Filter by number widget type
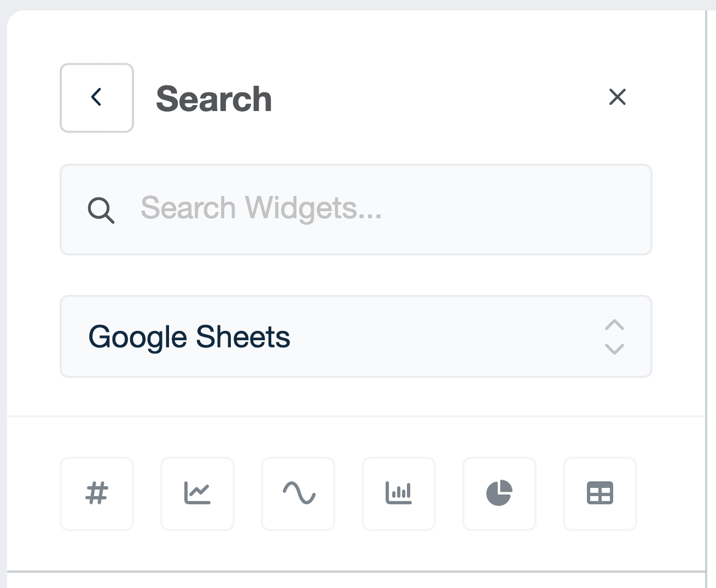Image resolution: width=716 pixels, height=588 pixels. 97,493
